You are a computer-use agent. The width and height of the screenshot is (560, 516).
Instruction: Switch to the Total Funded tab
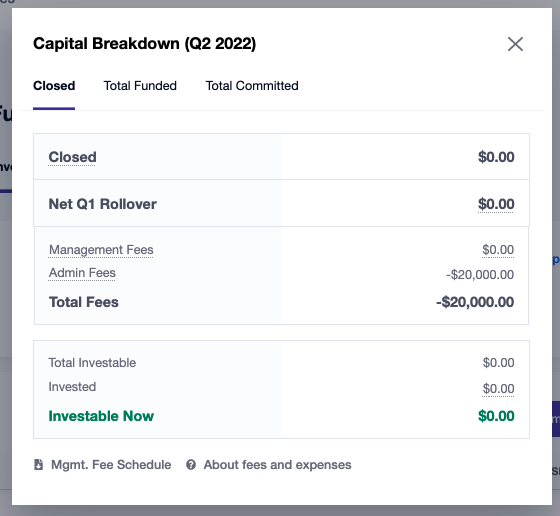(x=140, y=86)
